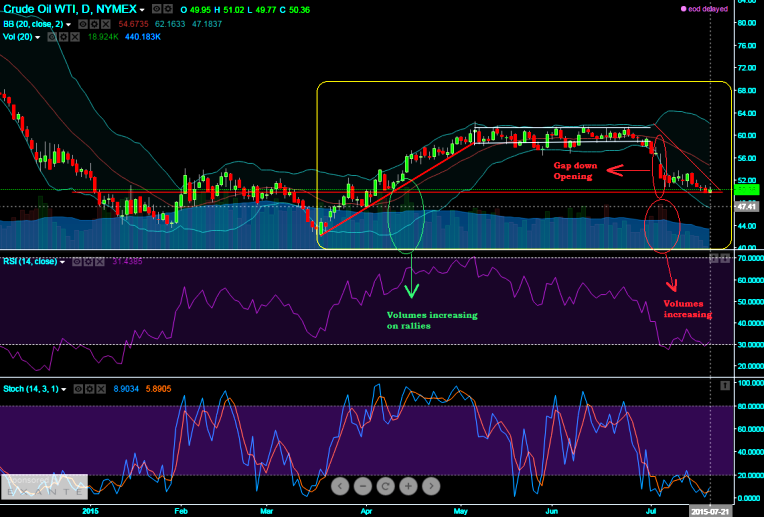Viewport: 764px width, 517px height.
Task: Click Stoch value 8.9034
Action: click(x=126, y=389)
